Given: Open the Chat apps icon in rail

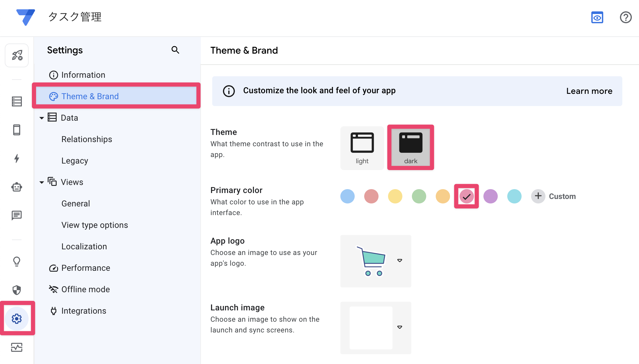Looking at the screenshot, I should (17, 215).
